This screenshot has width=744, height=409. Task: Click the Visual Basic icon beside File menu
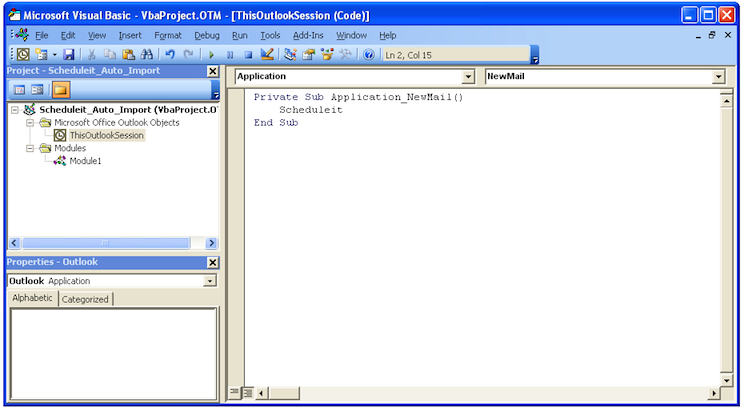point(22,35)
